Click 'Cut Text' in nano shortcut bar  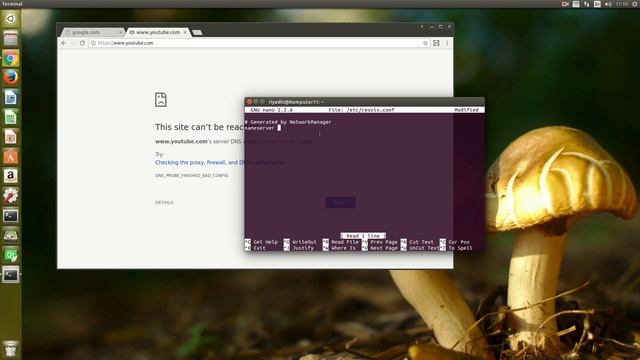click(421, 242)
